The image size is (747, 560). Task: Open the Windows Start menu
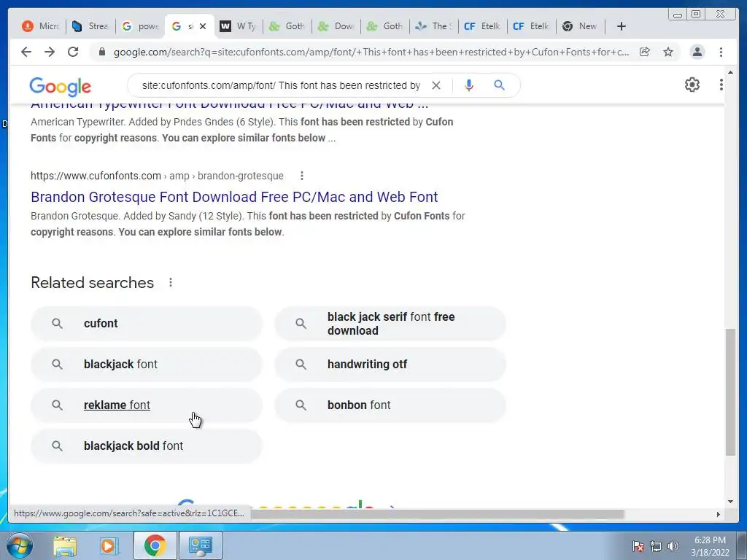click(x=19, y=545)
